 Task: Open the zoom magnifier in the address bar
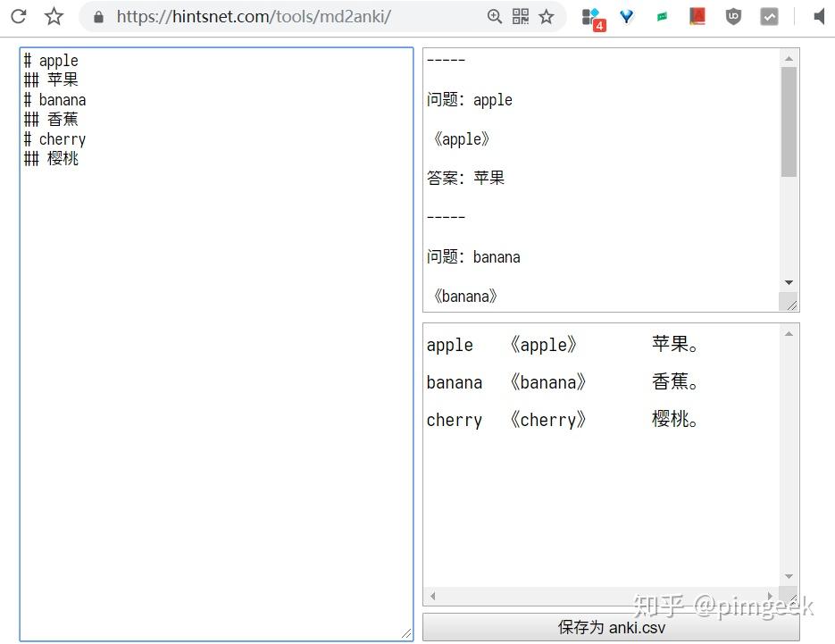[x=495, y=15]
